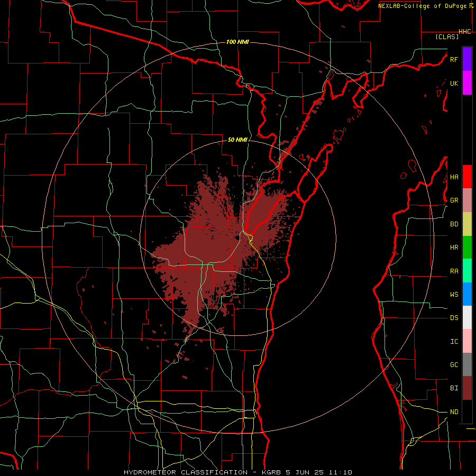The image size is (476, 476).
Task: Click the HR legend label
Action: pos(454,248)
